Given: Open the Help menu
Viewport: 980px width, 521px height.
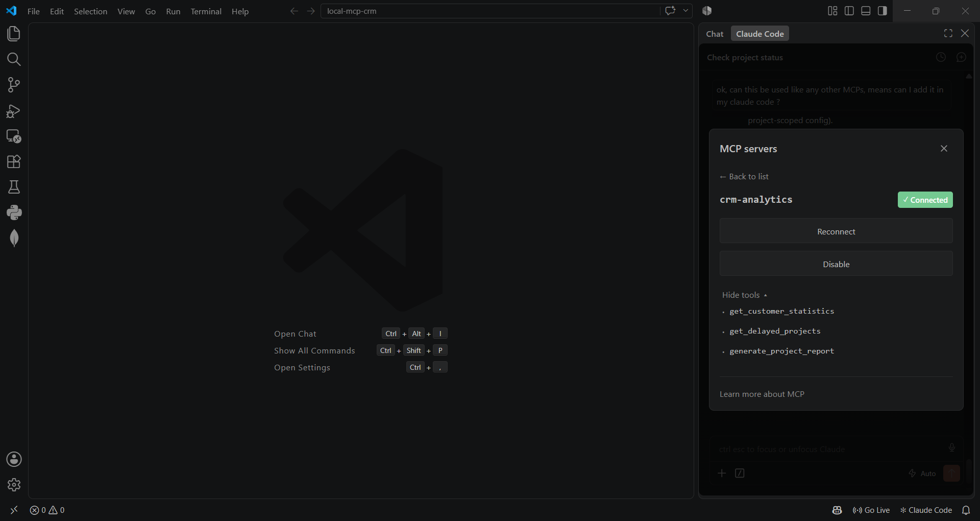Looking at the screenshot, I should (x=240, y=11).
